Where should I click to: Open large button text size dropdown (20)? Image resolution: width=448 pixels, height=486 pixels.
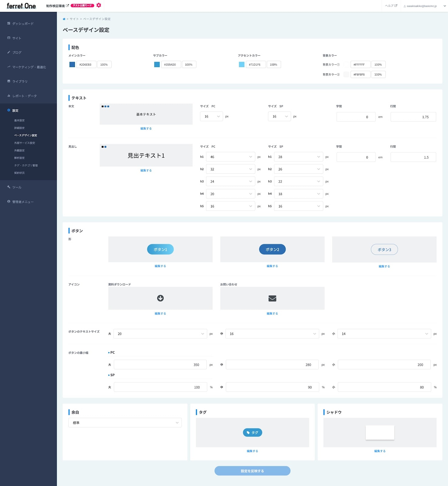[160, 334]
